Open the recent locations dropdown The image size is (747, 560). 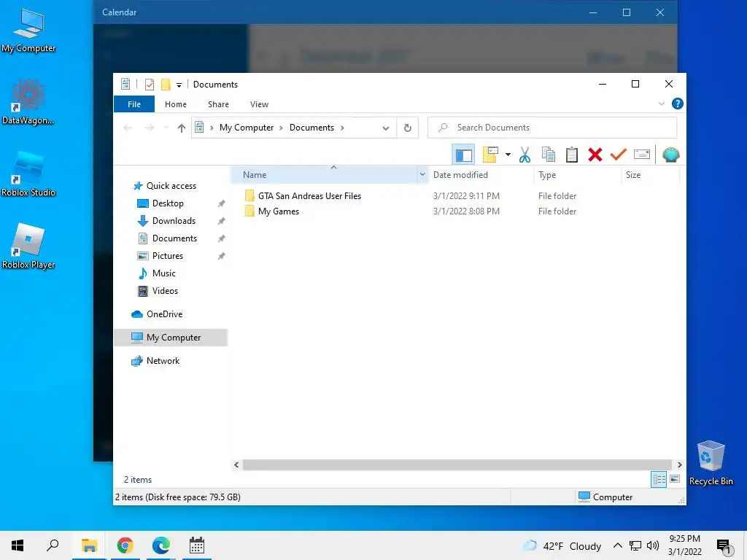pos(166,128)
